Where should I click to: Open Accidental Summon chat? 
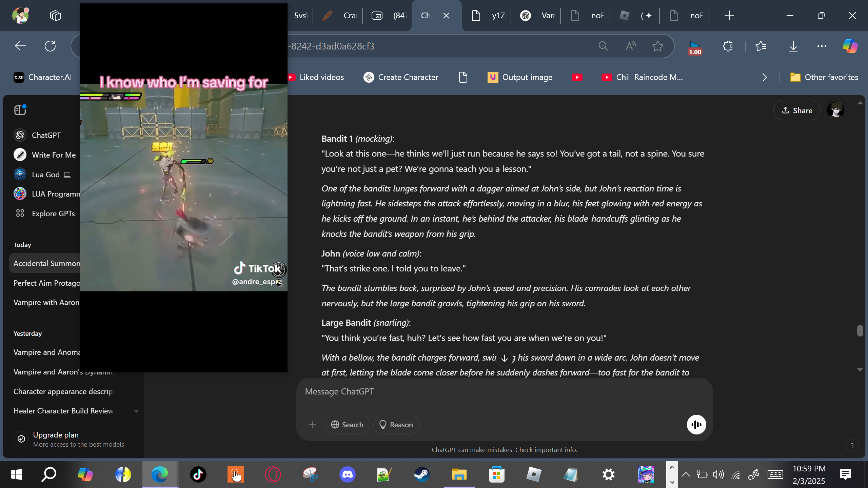(x=45, y=263)
